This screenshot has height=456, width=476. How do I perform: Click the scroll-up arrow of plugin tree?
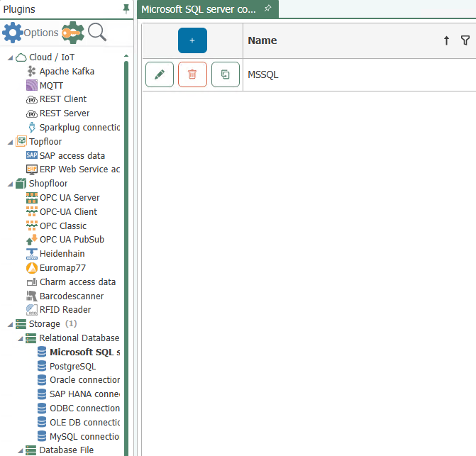click(126, 56)
